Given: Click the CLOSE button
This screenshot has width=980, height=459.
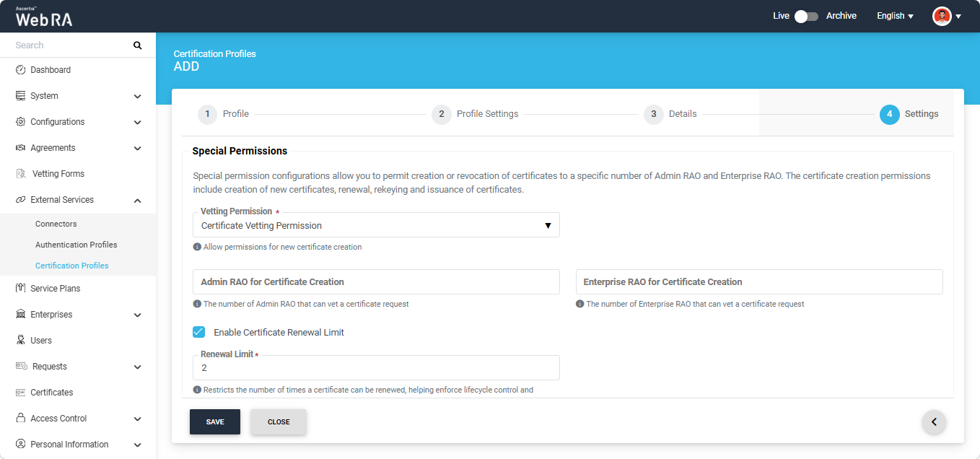Looking at the screenshot, I should coord(279,422).
